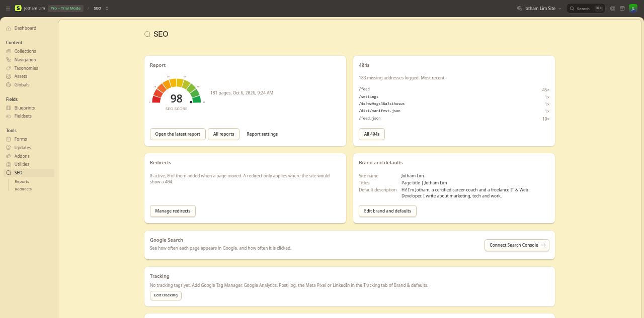Click the '181 pages, Oct 6, 2026' report text
The height and width of the screenshot is (318, 644).
point(242,93)
